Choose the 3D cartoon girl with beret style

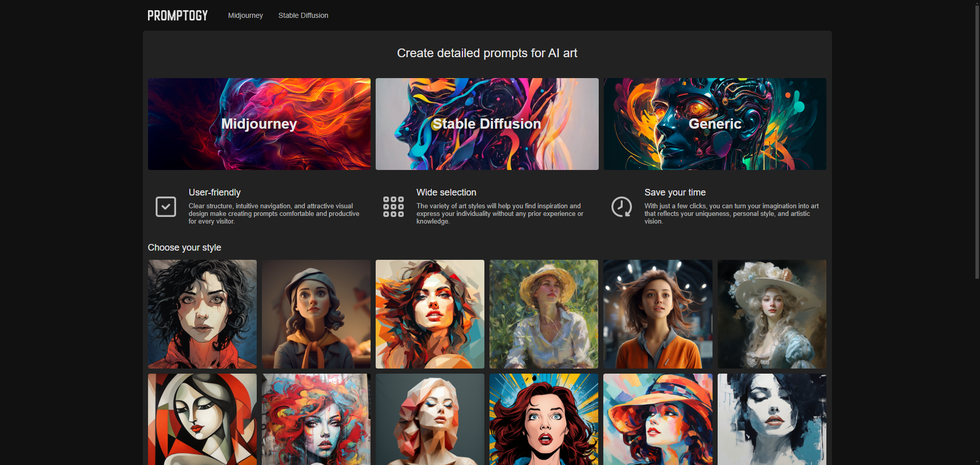tap(316, 314)
